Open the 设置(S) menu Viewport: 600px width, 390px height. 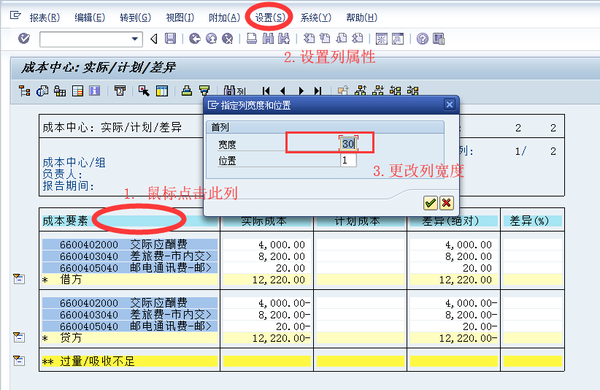(270, 18)
